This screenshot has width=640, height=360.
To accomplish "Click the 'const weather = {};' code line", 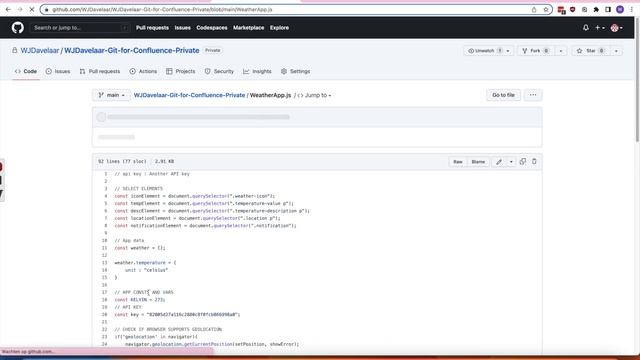I will [140, 248].
